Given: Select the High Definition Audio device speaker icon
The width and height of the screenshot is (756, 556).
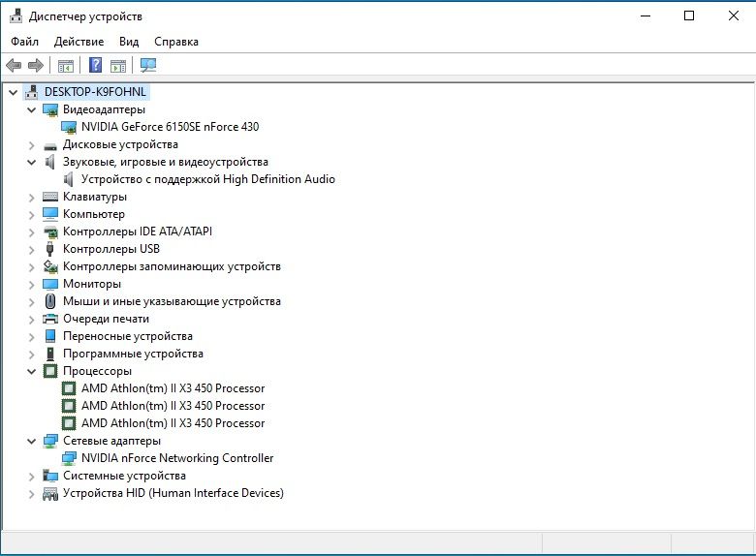Looking at the screenshot, I should tap(69, 179).
